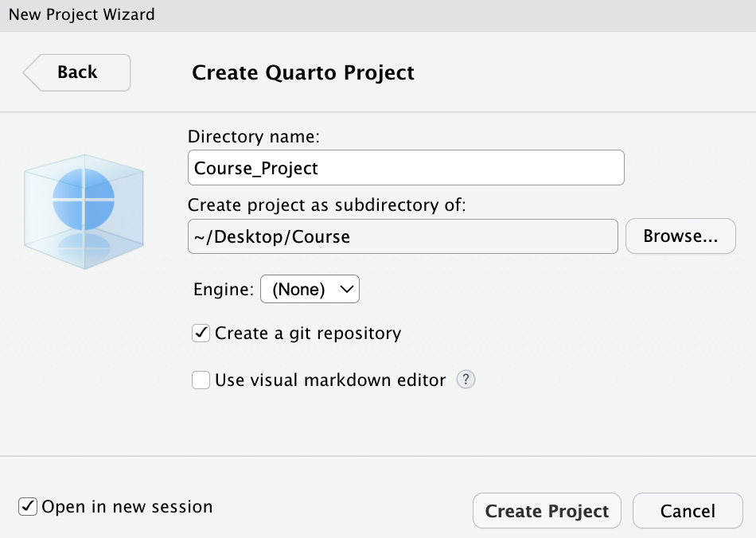The height and width of the screenshot is (538, 756).
Task: Open the visual markdown editor help tooltip
Action: 466,380
